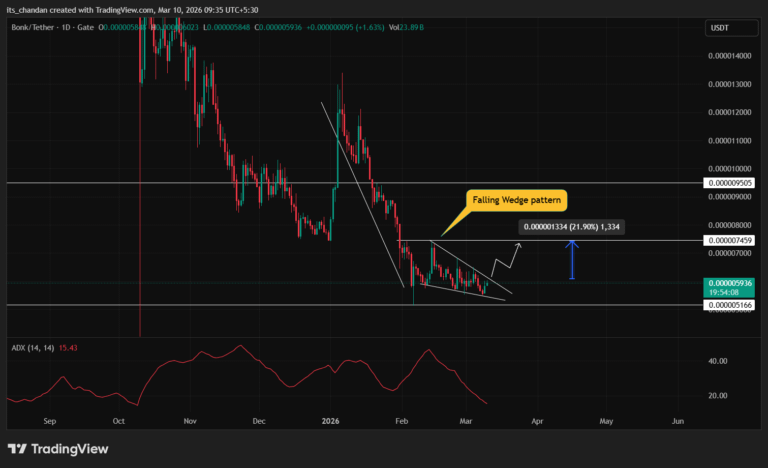Click the +1.63% change readout
Viewport: 768px width, 468px height.
370,27
